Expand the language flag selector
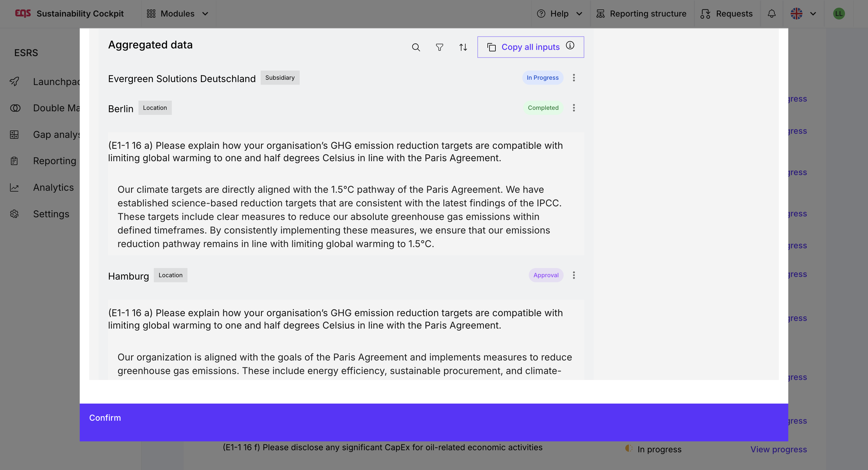The image size is (868, 470). point(803,14)
